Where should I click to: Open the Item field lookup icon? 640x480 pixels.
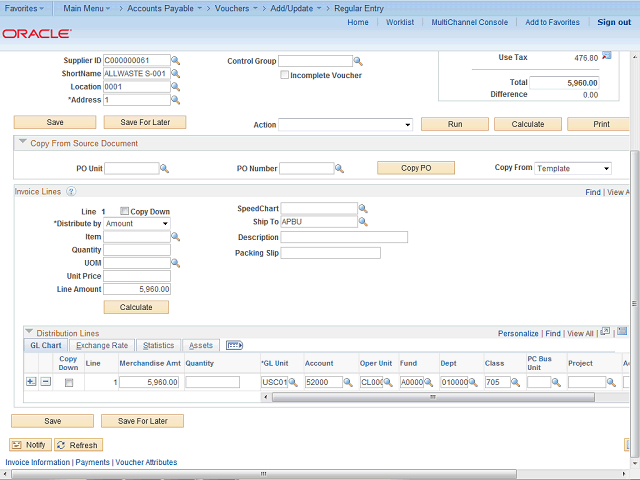pyautogui.click(x=176, y=237)
